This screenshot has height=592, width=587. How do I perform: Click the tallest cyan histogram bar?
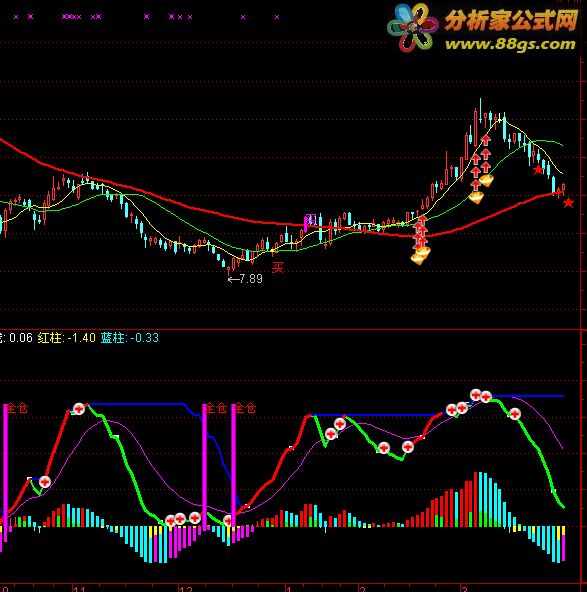(x=481, y=499)
